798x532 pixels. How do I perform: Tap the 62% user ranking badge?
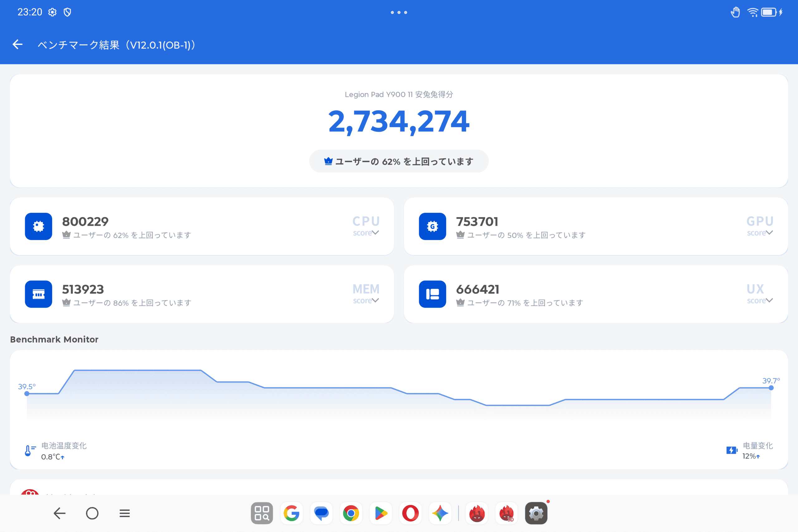tap(399, 161)
